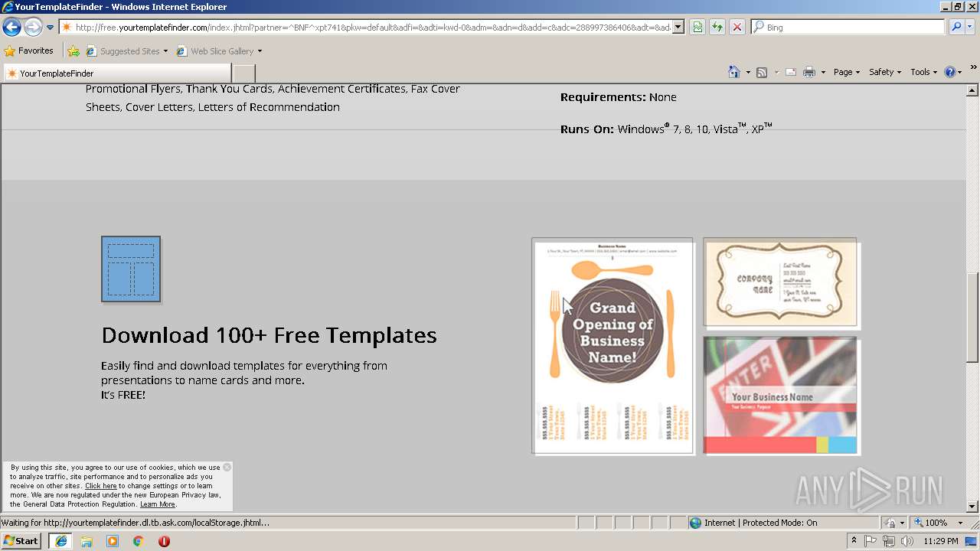The width and height of the screenshot is (980, 551).
Task: Open the Favorites star button
Action: 29,51
